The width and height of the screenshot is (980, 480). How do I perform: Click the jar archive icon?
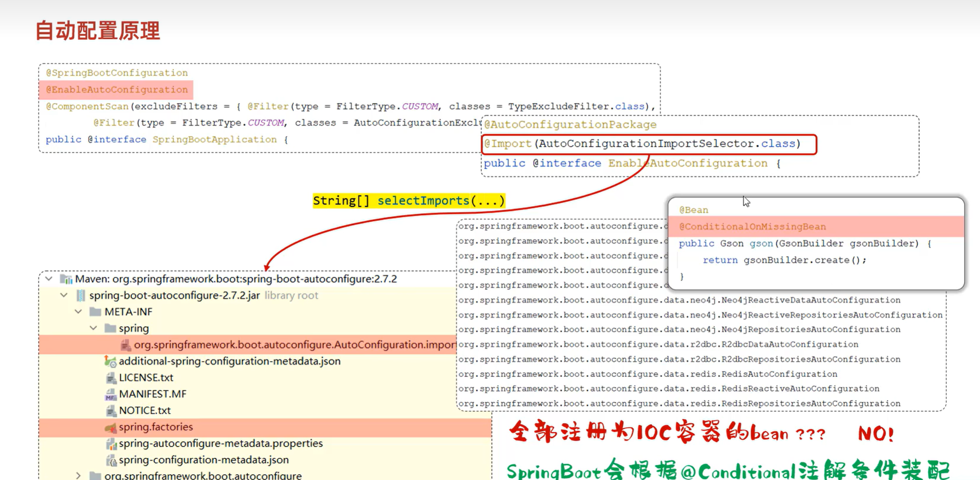(80, 295)
